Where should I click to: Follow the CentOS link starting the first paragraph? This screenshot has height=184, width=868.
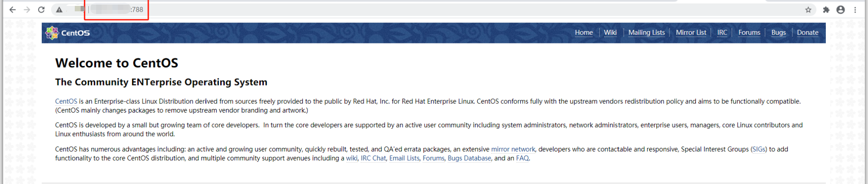pos(66,101)
